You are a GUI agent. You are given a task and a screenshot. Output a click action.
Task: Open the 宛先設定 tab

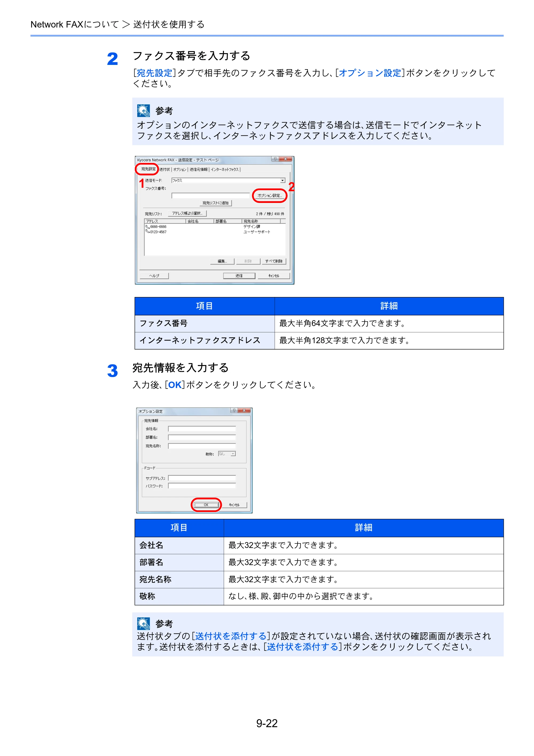[148, 169]
